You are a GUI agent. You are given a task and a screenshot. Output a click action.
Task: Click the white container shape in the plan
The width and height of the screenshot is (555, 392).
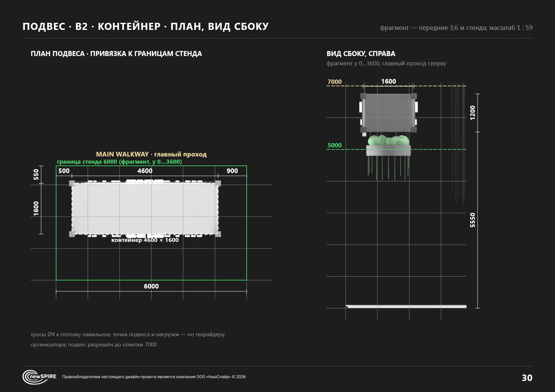point(145,209)
